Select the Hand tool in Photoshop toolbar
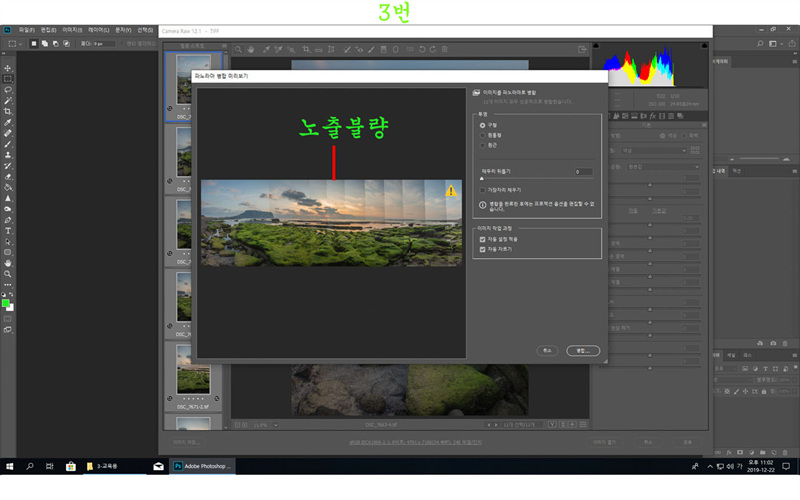Viewport: 800px width, 500px height. [8, 263]
